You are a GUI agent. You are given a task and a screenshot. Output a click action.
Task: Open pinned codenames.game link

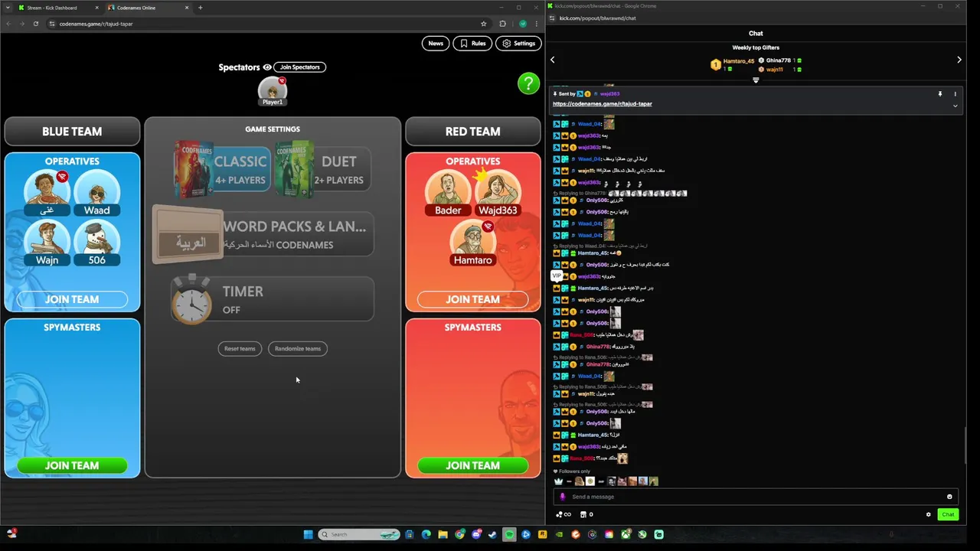tap(603, 104)
